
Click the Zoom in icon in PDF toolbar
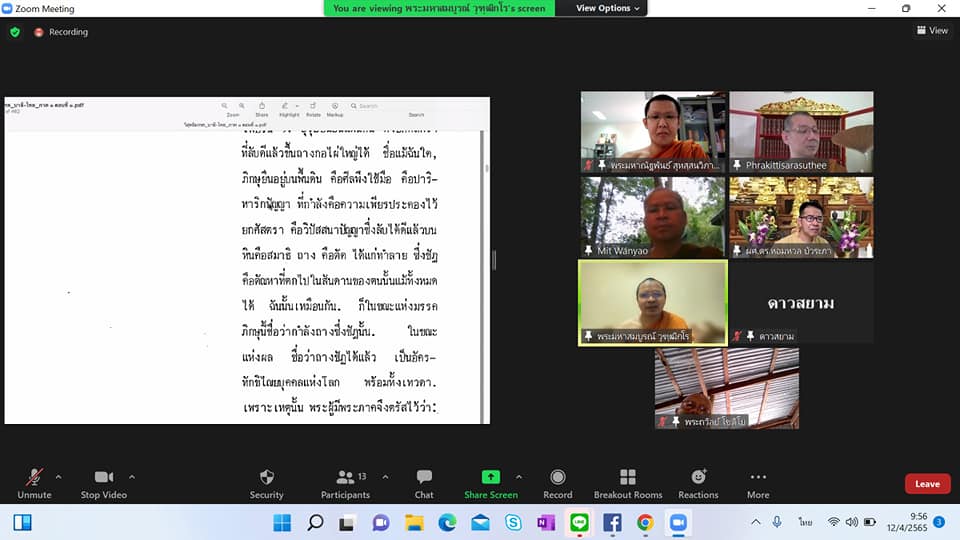[242, 106]
